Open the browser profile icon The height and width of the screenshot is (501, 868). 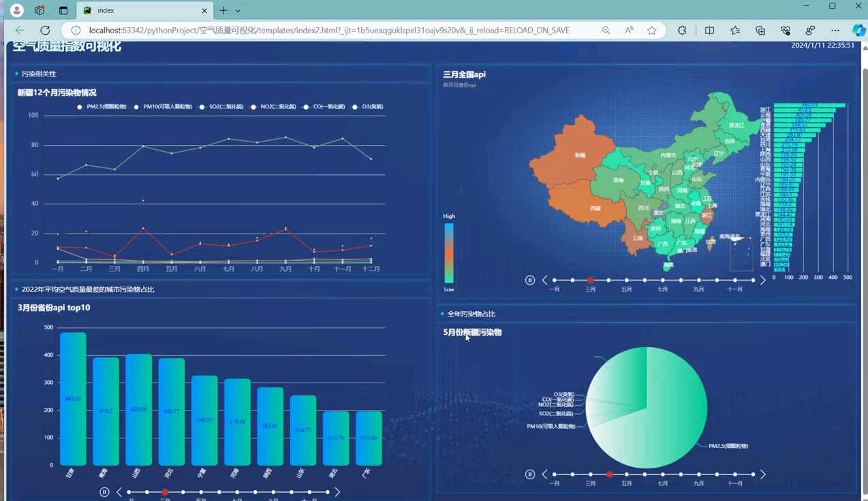coord(17,10)
